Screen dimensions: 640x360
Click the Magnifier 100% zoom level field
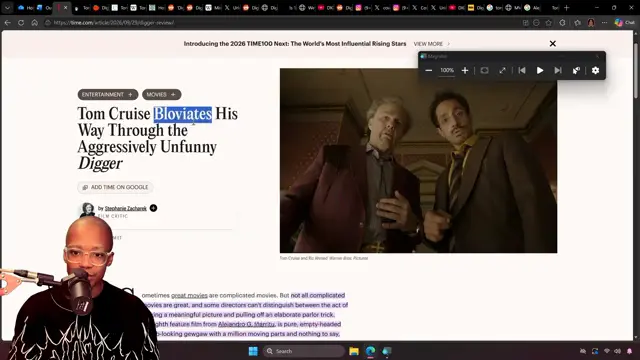(447, 71)
